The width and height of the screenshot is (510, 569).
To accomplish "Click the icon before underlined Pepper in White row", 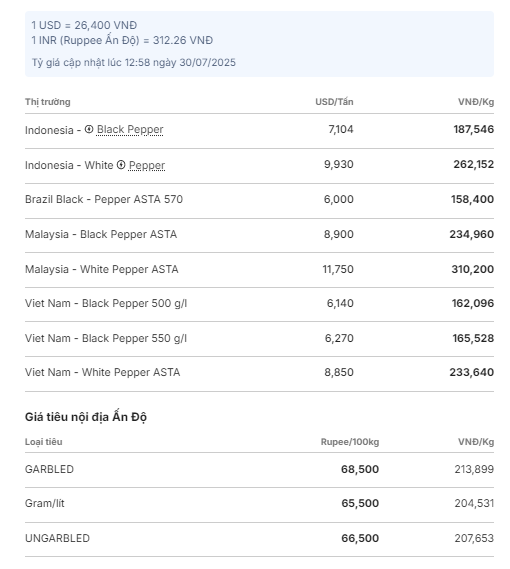I will click(x=121, y=165).
